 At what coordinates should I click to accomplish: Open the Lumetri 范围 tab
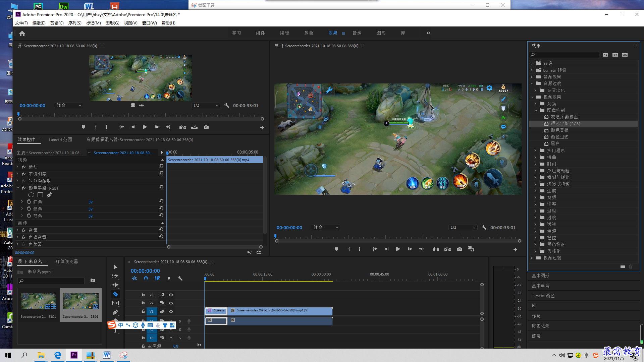pos(60,139)
